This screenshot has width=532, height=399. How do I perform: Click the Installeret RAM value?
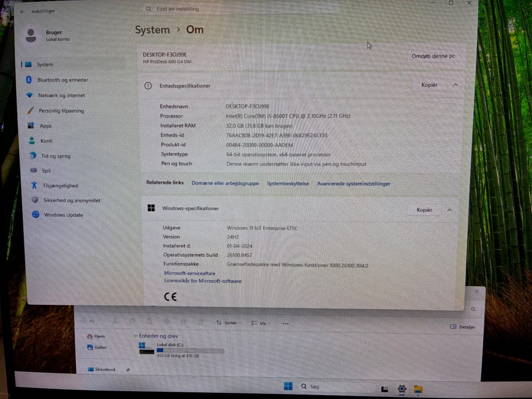tap(259, 126)
